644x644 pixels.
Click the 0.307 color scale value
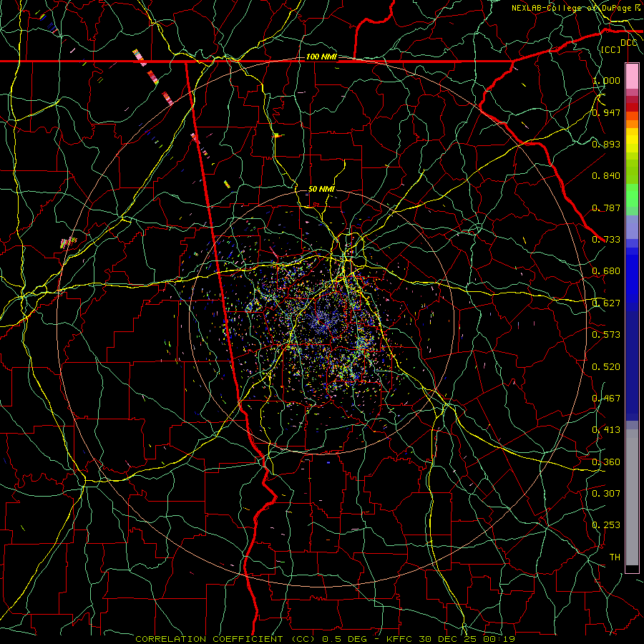(606, 493)
